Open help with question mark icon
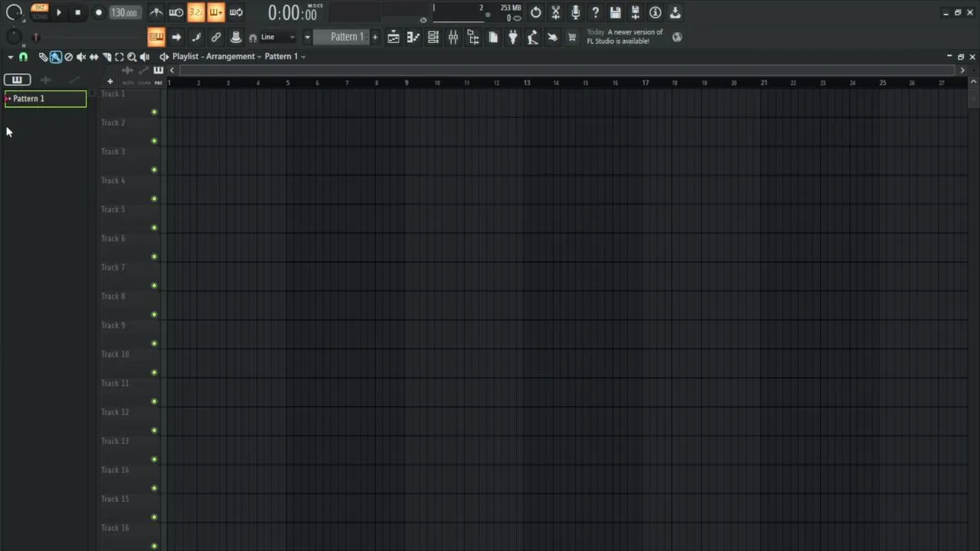This screenshot has width=980, height=551. coord(596,12)
